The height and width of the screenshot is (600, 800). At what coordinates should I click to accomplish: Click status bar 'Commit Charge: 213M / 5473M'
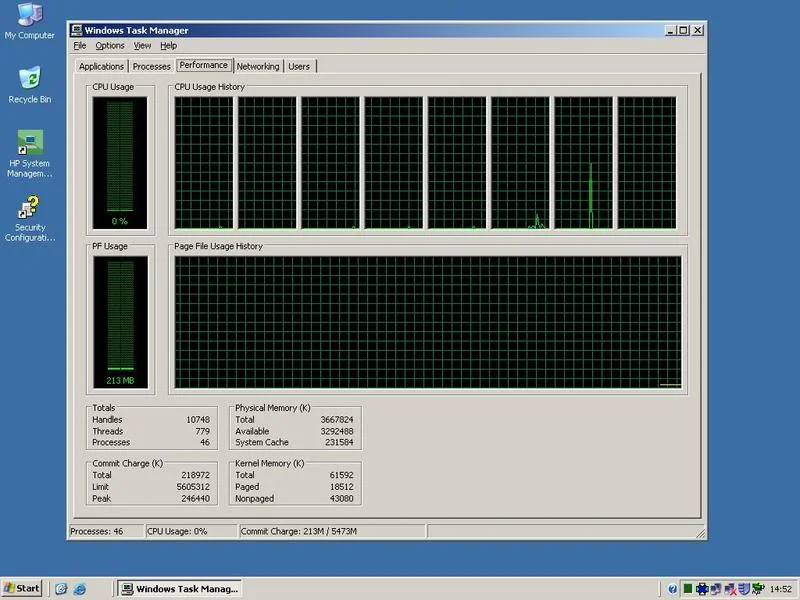(x=332, y=531)
